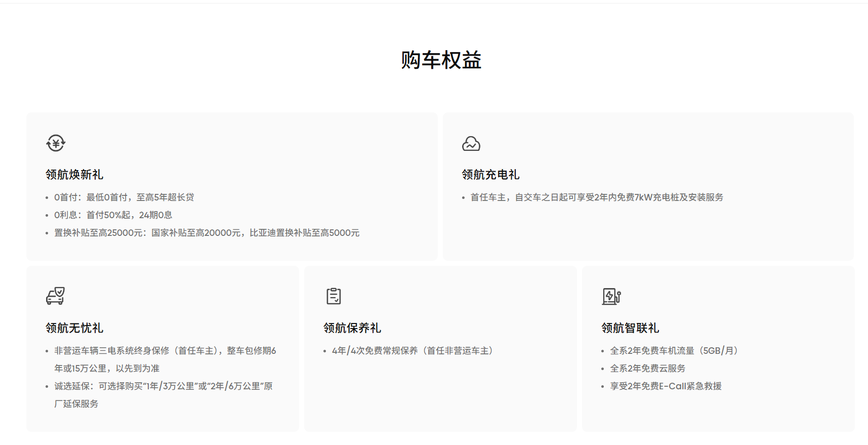This screenshot has width=868, height=445.
Task: Click the 享受2年免费E-Call紧急救援 line
Action: pos(666,386)
